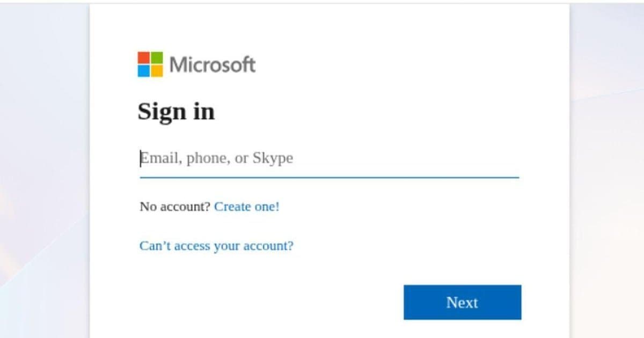The height and width of the screenshot is (338, 644).
Task: Focus the email entry line for typing
Action: (x=268, y=158)
